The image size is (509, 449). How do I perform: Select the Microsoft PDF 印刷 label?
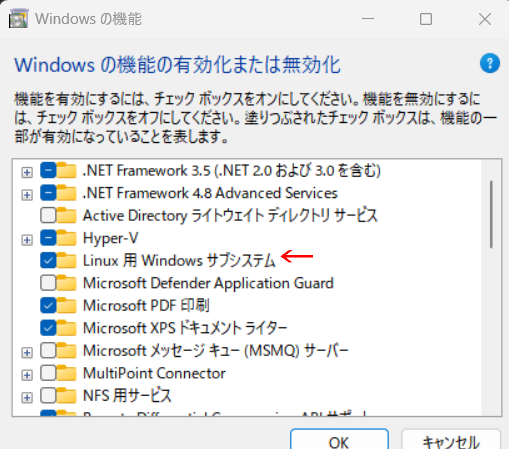146,305
